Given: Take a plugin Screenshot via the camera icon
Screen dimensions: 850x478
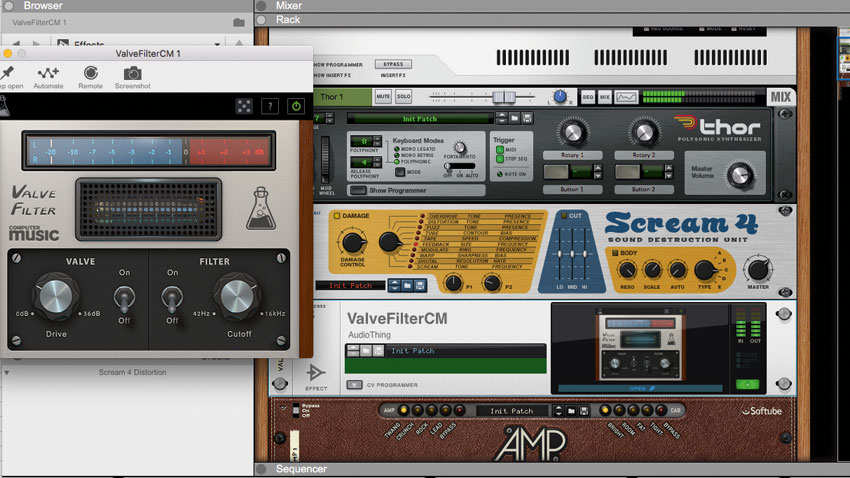Looking at the screenshot, I should [x=132, y=73].
